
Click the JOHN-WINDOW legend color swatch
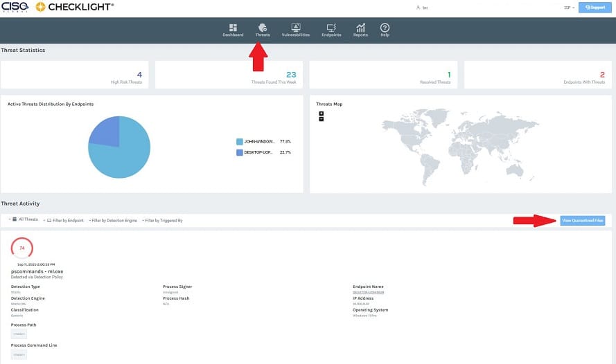pos(240,141)
